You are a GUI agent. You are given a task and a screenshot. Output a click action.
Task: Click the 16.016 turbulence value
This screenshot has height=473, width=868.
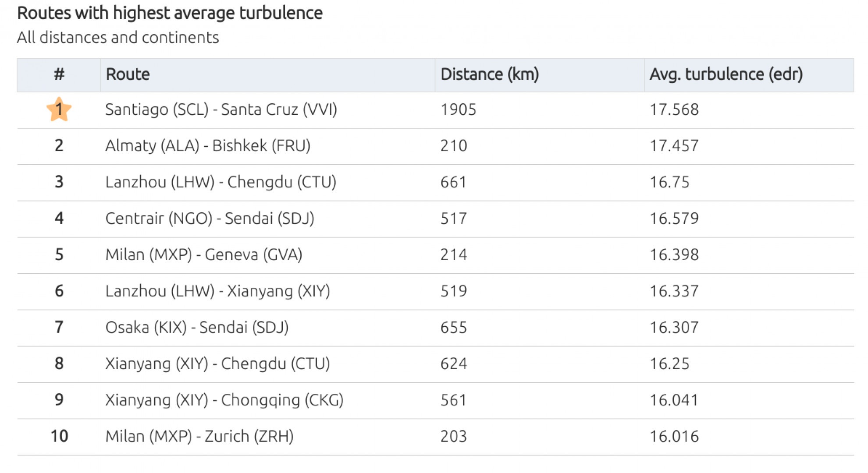coord(674,437)
